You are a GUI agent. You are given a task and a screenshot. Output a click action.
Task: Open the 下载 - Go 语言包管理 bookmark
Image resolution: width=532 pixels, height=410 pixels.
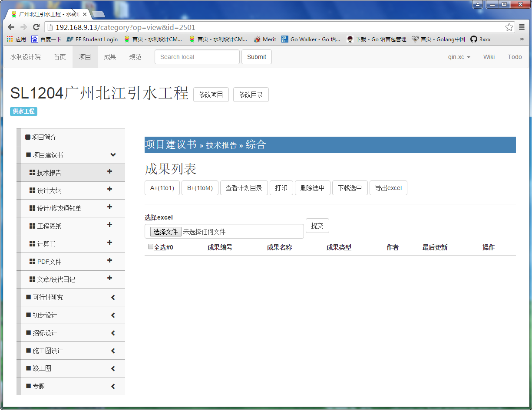(377, 39)
